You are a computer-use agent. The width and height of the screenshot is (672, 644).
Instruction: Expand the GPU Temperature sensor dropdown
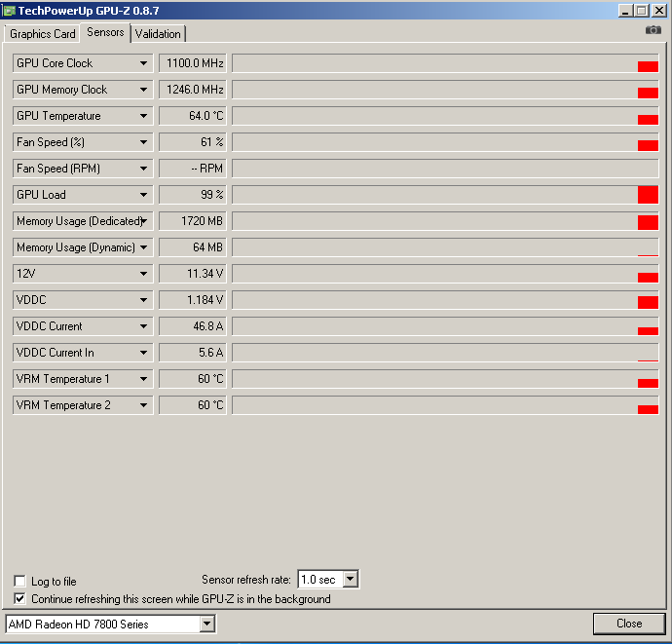coord(144,116)
